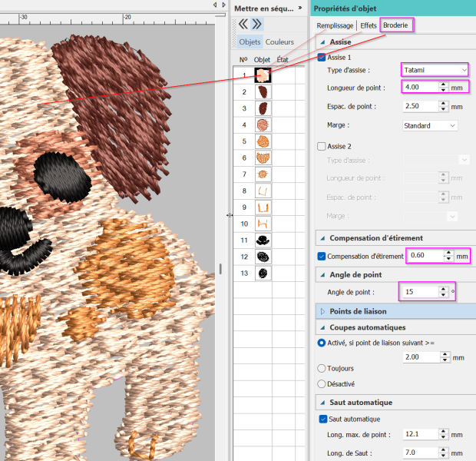Image resolution: width=476 pixels, height=461 pixels.
Task: Click the double left arrow sequence icon
Action: coord(243,24)
